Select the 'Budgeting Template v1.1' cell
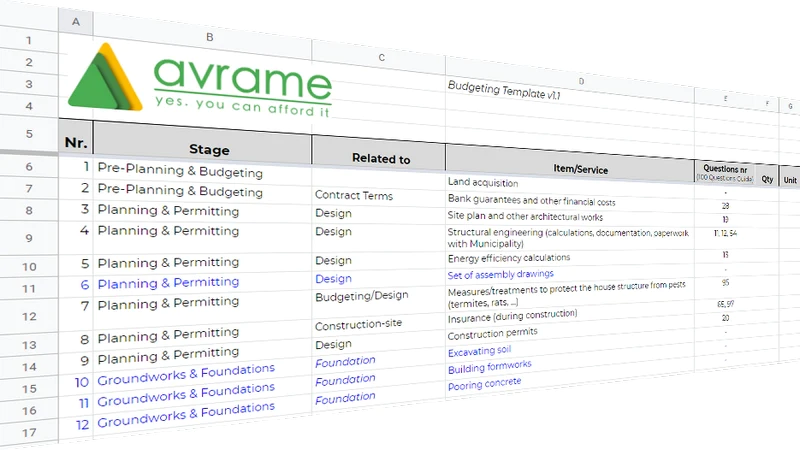This screenshot has width=800, height=450. [x=504, y=87]
